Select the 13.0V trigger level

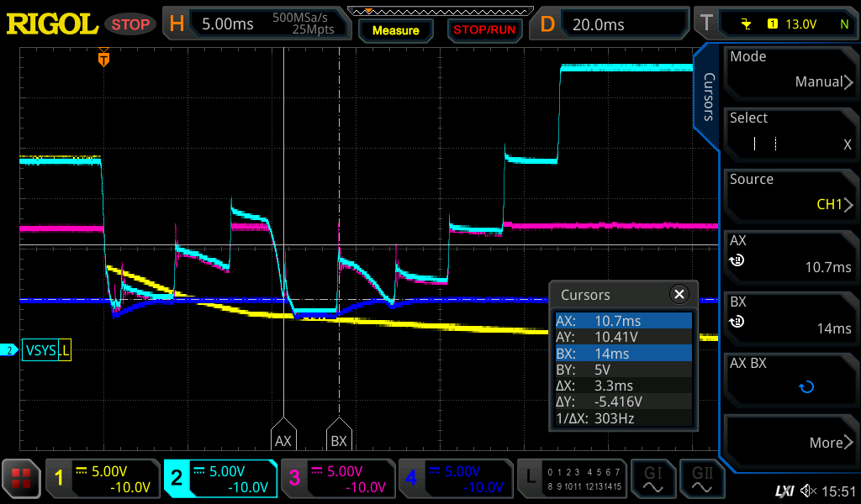pyautogui.click(x=800, y=24)
